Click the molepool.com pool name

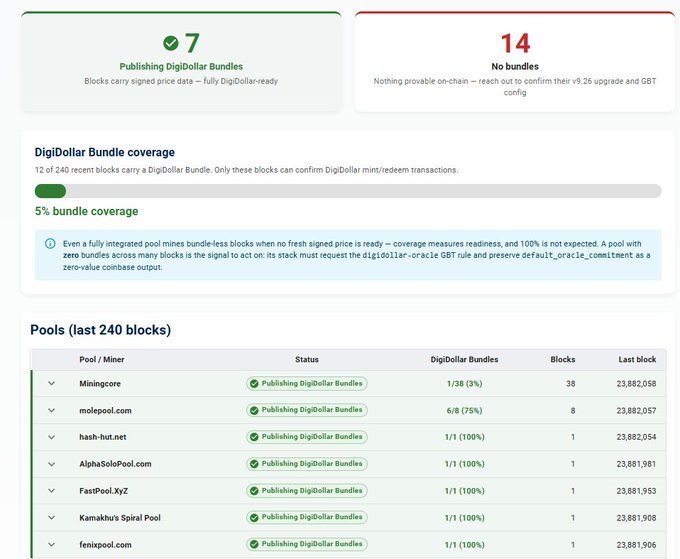(x=105, y=411)
